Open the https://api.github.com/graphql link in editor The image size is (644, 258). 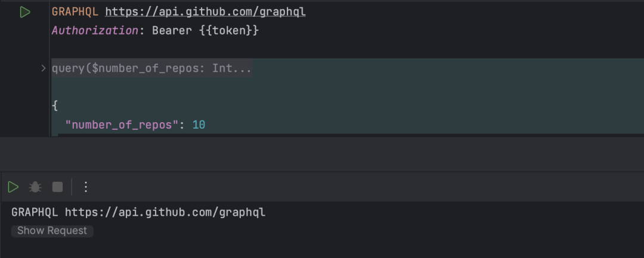[205, 12]
